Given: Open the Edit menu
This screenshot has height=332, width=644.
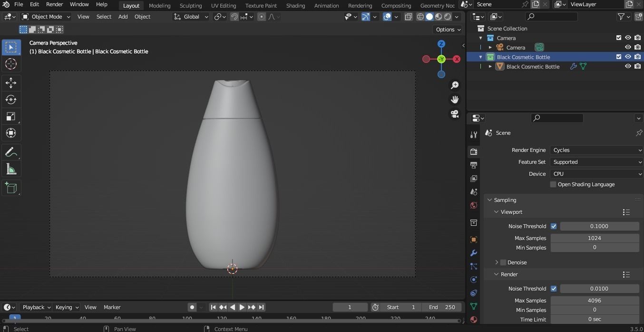Looking at the screenshot, I should click(35, 4).
